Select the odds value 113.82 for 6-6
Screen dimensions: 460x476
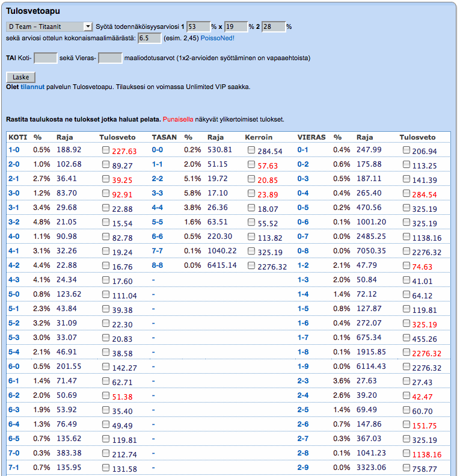270,238
